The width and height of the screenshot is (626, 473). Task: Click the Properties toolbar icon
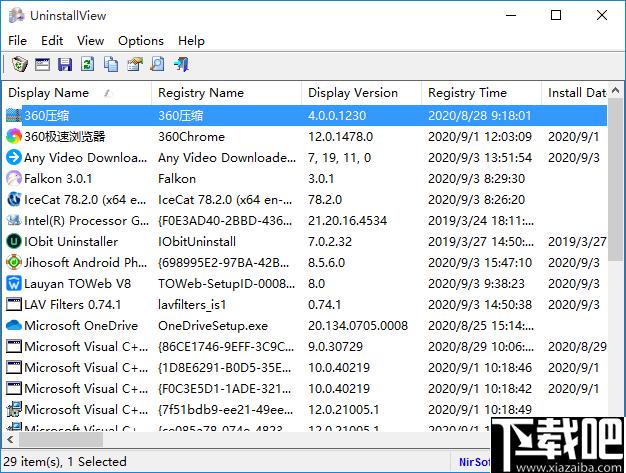point(134,65)
